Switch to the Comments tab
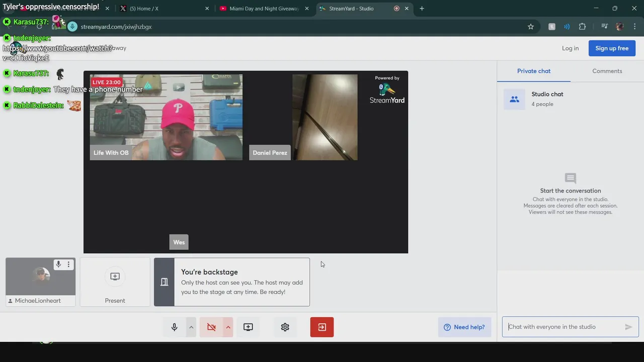Image resolution: width=644 pixels, height=362 pixels. (607, 71)
